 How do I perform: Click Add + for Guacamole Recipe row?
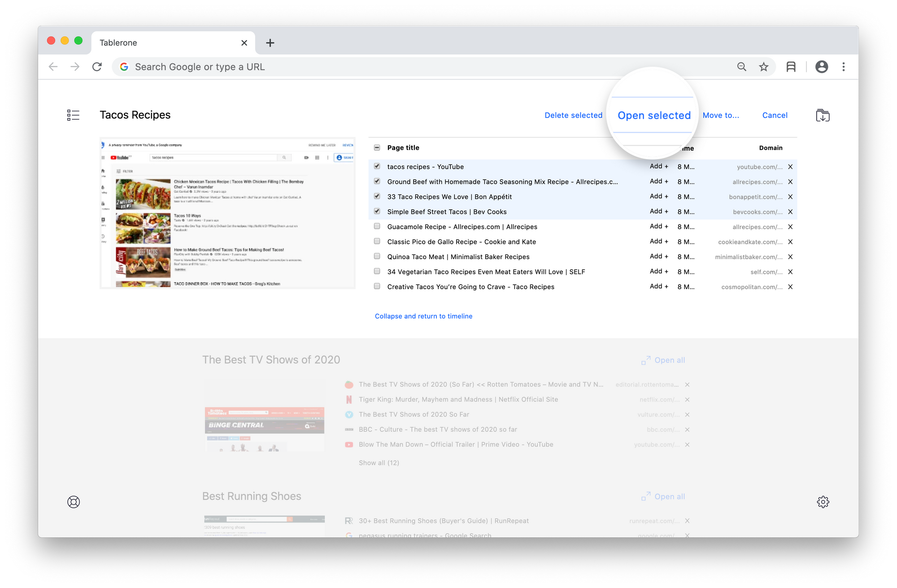point(659,226)
